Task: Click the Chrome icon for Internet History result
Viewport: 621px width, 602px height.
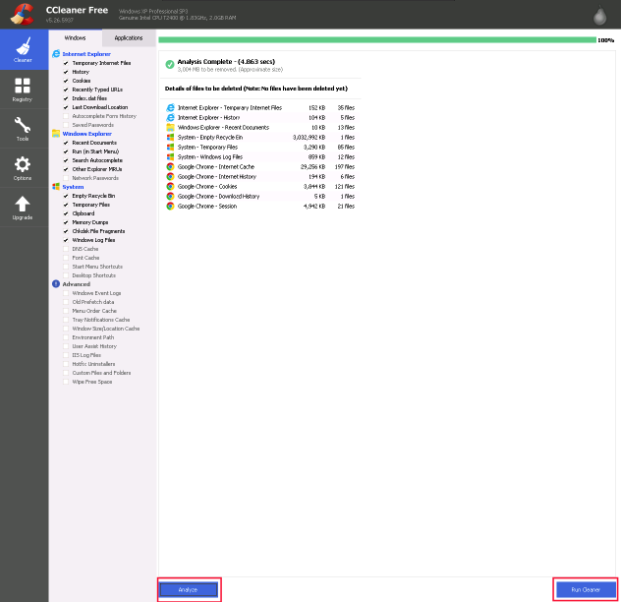Action: click(170, 177)
